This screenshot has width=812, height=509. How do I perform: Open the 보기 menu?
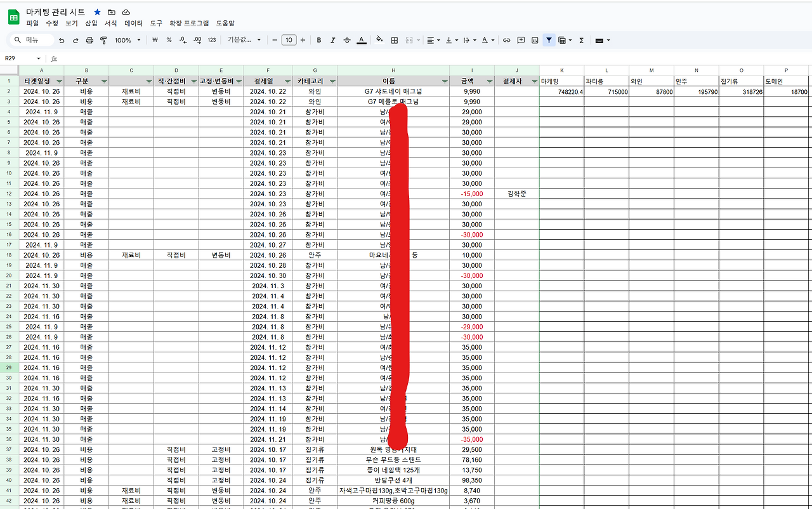click(72, 23)
